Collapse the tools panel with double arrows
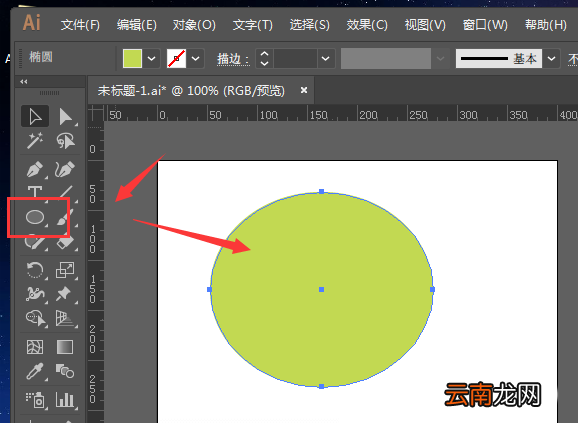Image resolution: width=578 pixels, height=423 pixels. (24, 81)
